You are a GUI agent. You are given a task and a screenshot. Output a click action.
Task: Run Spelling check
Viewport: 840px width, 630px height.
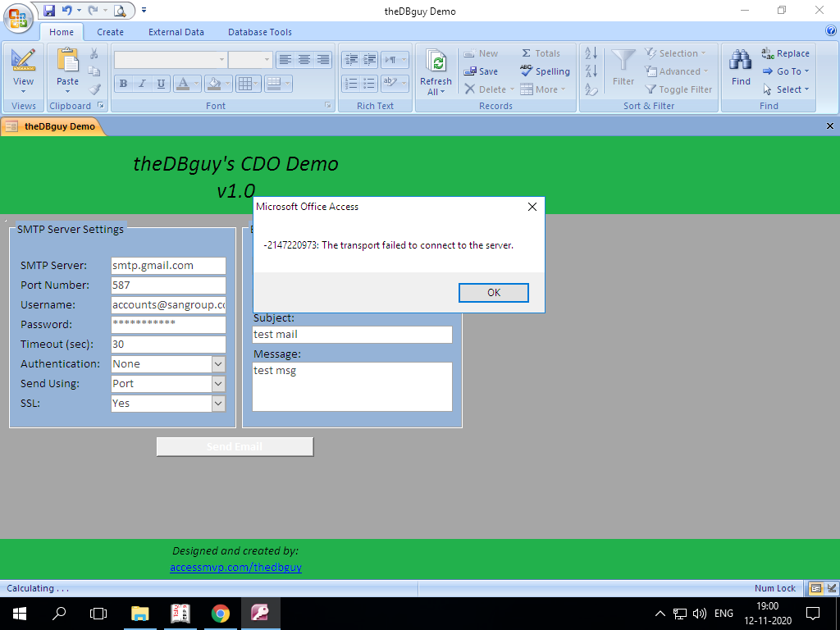tap(545, 71)
